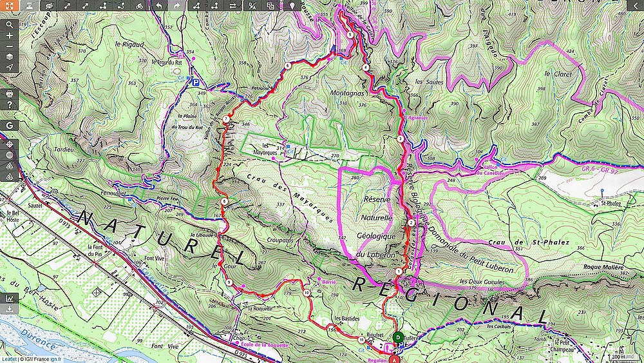Download the track file
This screenshot has height=363, width=644.
pyautogui.click(x=9, y=309)
